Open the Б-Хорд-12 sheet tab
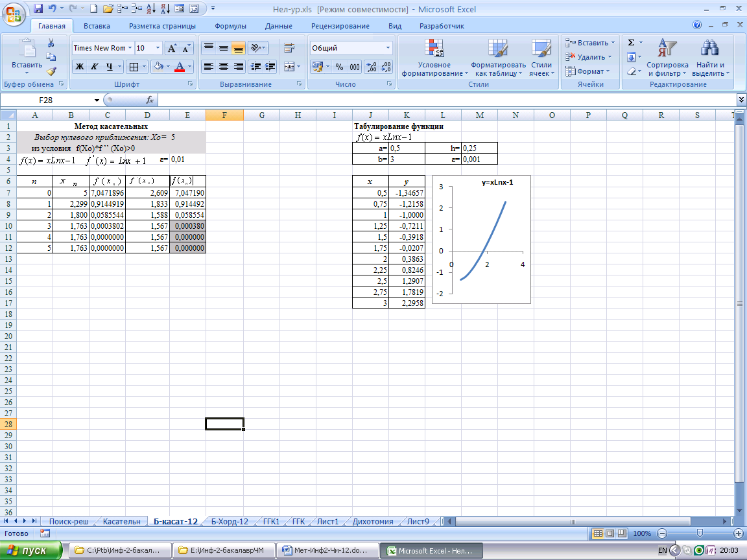 (x=230, y=522)
